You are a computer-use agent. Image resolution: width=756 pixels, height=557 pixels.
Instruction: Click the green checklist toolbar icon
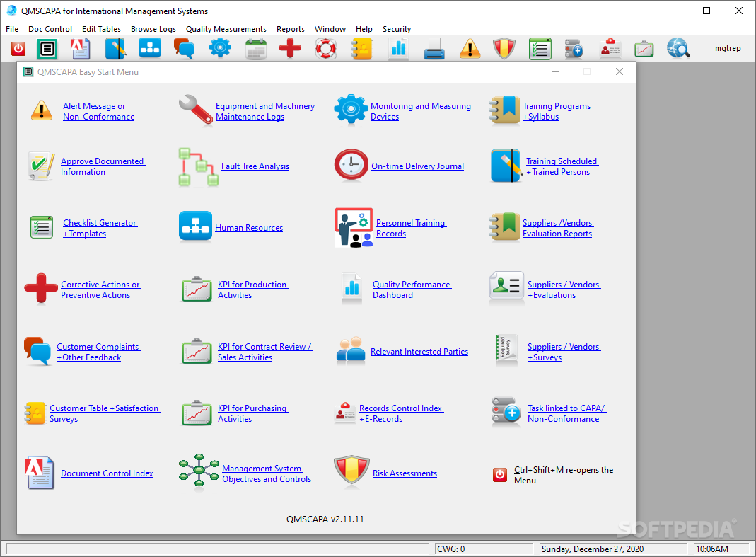[540, 49]
